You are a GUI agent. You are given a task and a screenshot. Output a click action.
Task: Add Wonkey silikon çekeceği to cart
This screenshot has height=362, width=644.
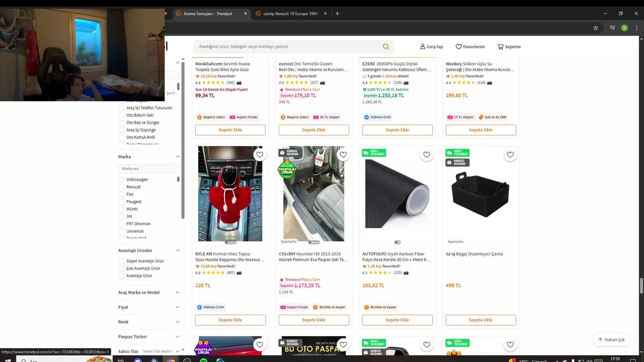pos(480,130)
